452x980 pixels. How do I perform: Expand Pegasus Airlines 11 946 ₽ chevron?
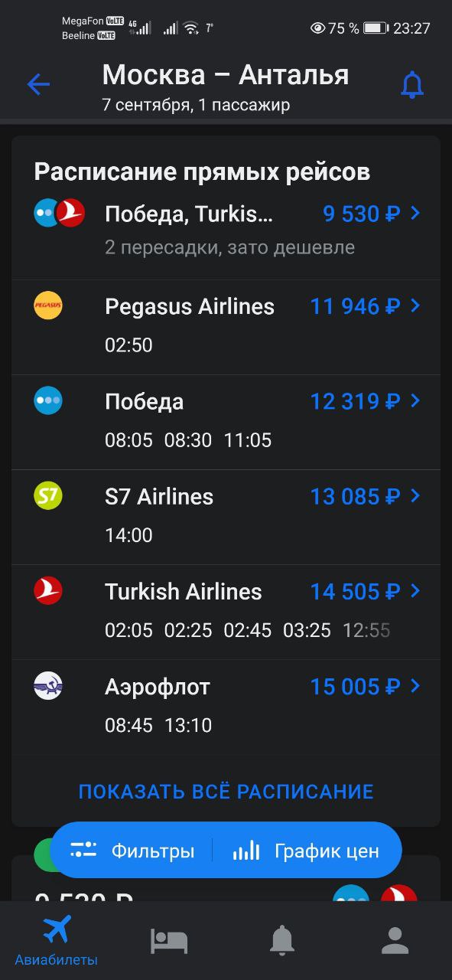[x=415, y=305]
